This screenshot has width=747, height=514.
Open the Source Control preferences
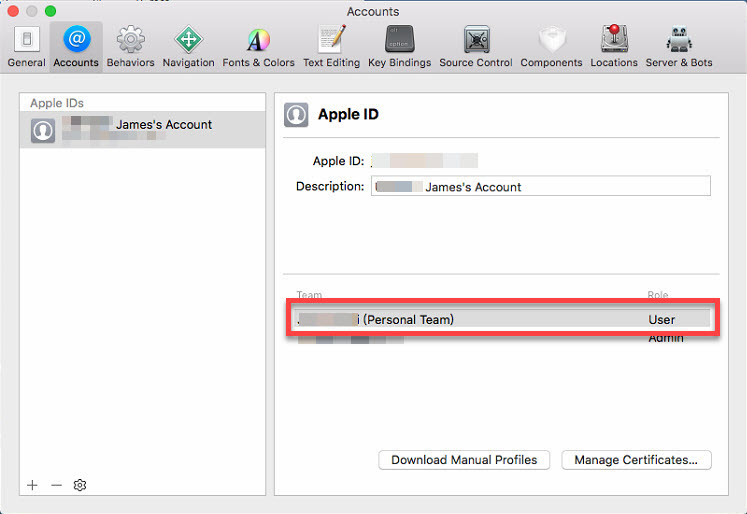coord(475,47)
